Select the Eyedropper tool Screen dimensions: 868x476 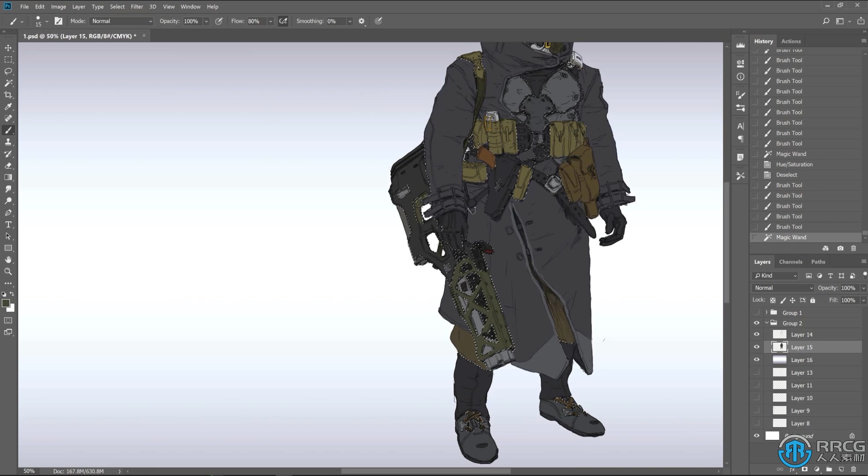8,107
